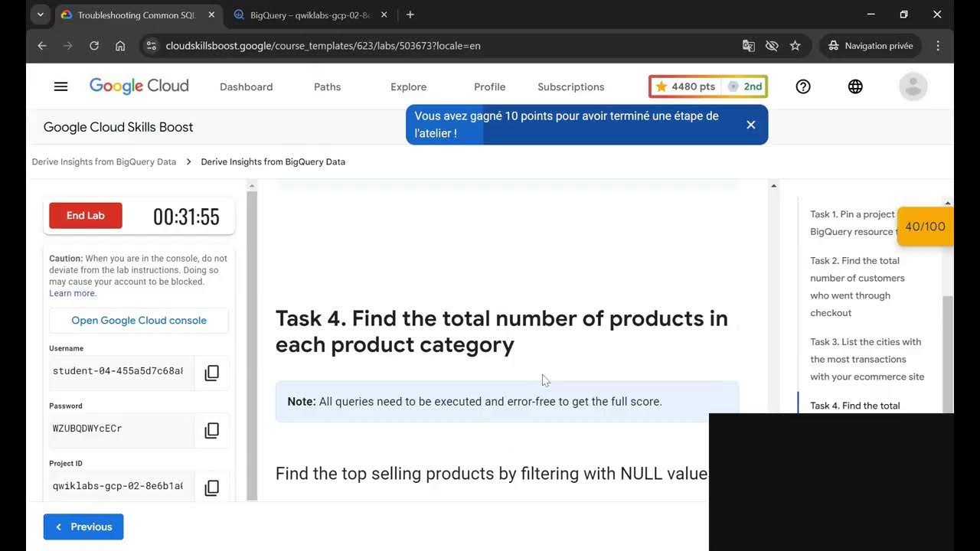Click the content scroll-up arrow

[x=773, y=185]
